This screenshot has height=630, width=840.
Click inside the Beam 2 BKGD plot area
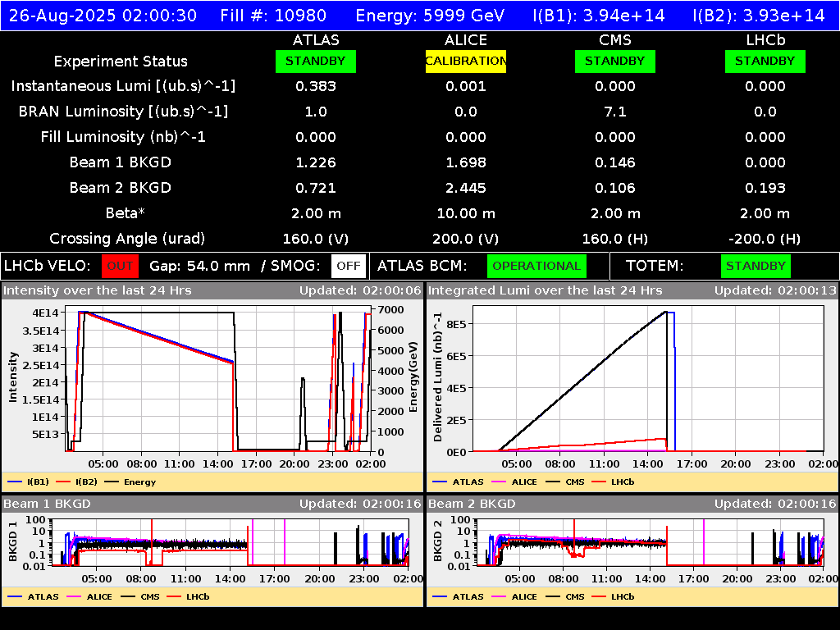point(651,542)
